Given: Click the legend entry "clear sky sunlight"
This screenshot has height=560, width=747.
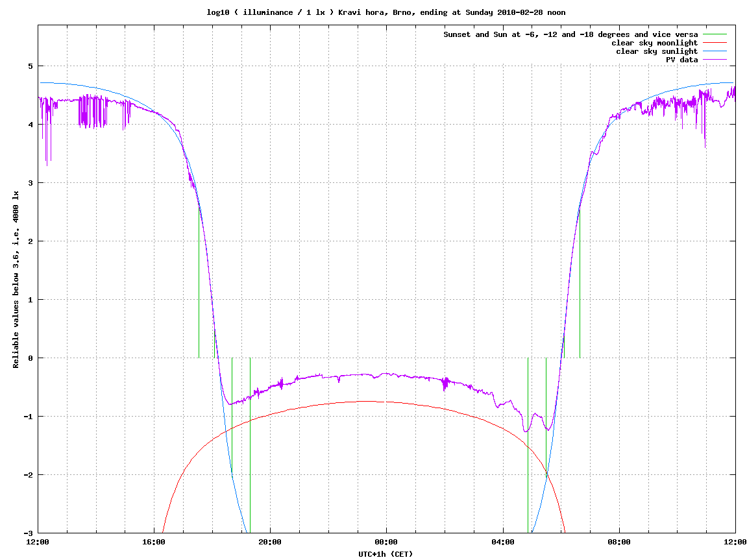Looking at the screenshot, I should tap(657, 51).
